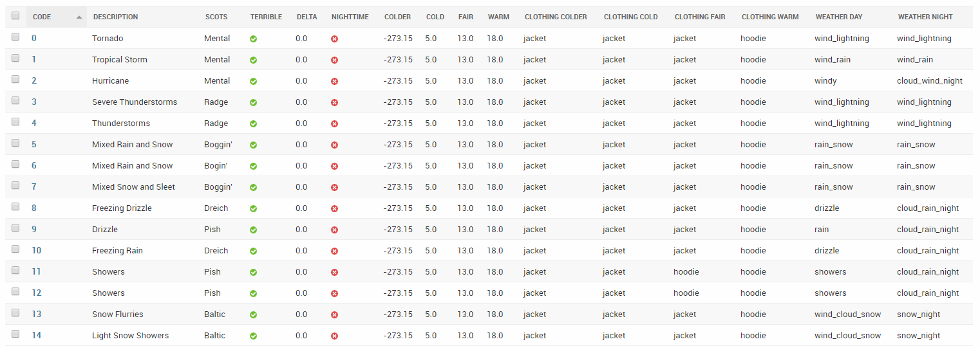980x346 pixels.
Task: Click red Nighttime cross icon for Hurricane
Action: [x=334, y=81]
